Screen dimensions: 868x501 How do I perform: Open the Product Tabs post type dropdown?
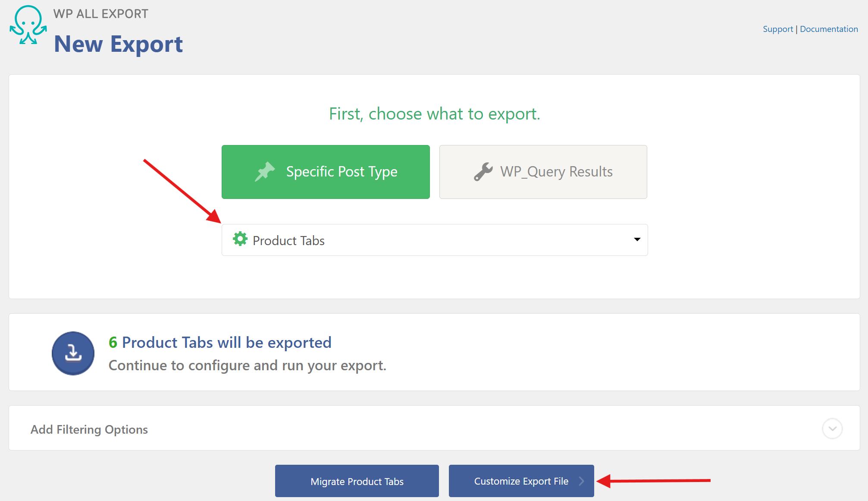434,240
